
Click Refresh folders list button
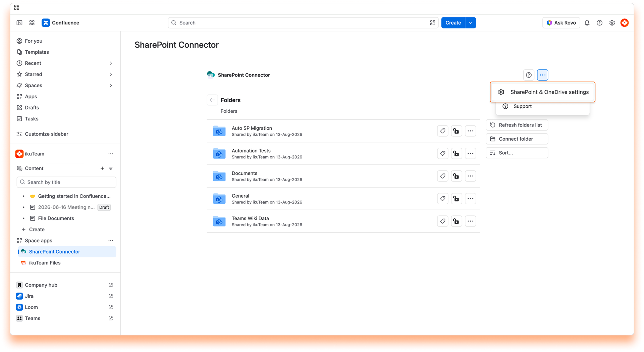[517, 125]
